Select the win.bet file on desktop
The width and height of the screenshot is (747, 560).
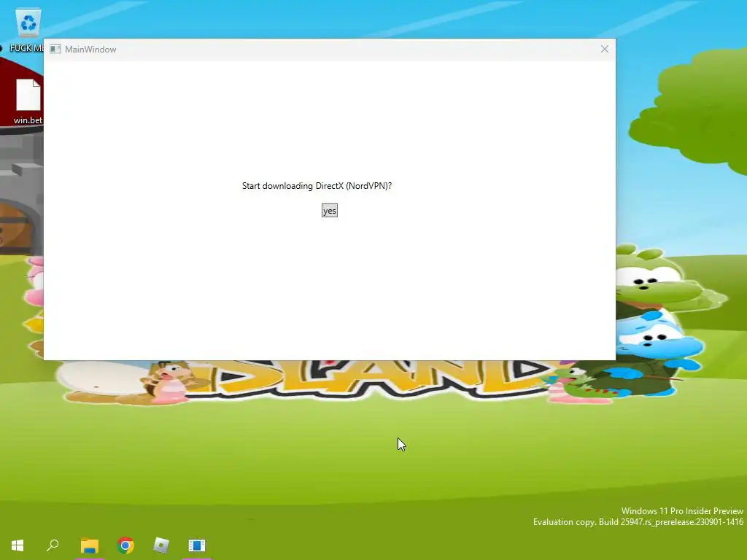(x=28, y=101)
